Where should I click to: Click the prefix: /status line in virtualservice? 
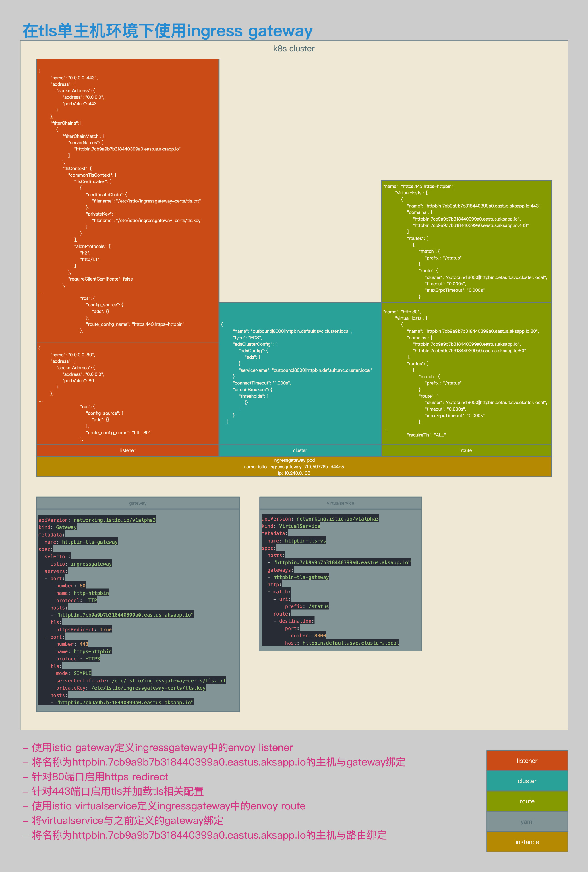point(306,606)
